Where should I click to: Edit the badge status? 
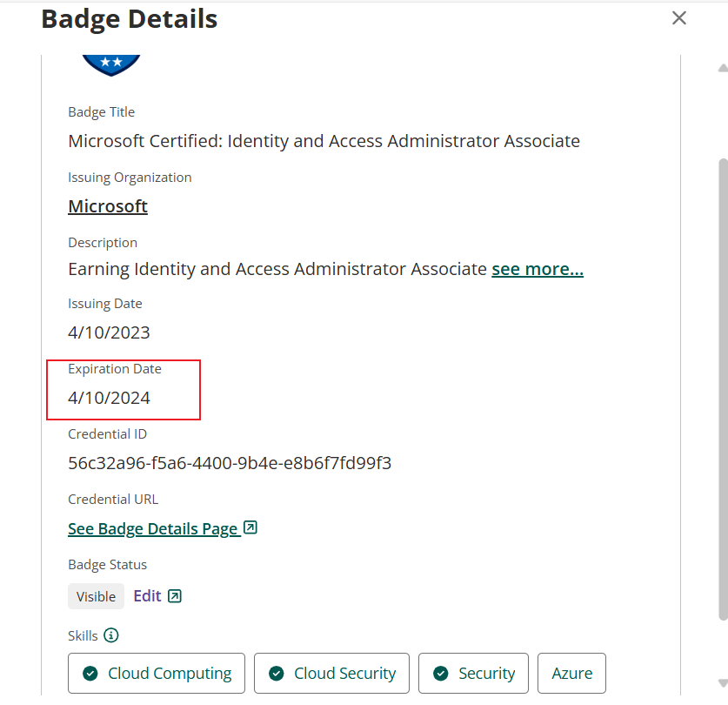tap(147, 596)
